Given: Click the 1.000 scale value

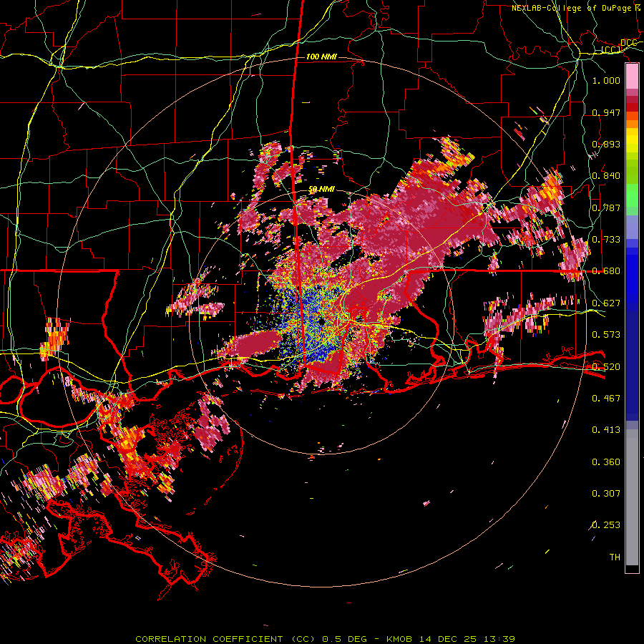Looking at the screenshot, I should pos(606,80).
